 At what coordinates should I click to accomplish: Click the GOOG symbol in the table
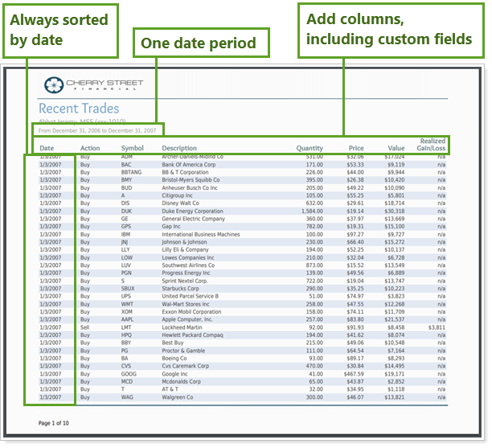pyautogui.click(x=129, y=374)
